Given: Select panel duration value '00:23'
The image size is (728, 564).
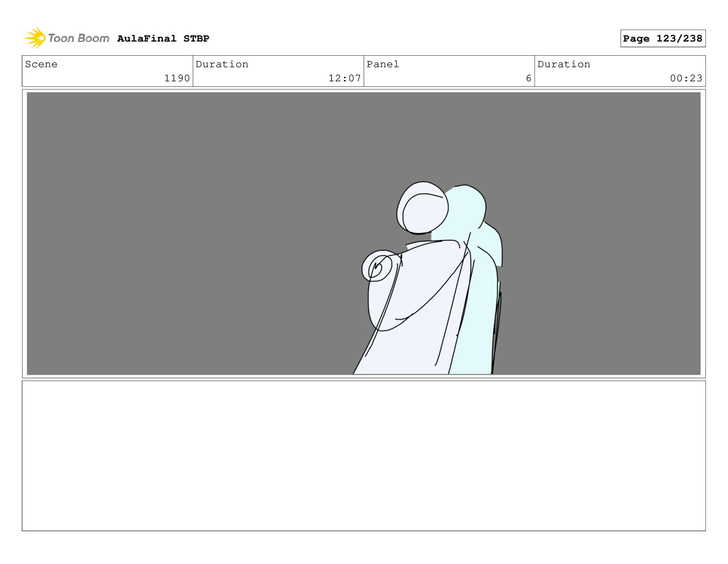Looking at the screenshot, I should click(686, 78).
